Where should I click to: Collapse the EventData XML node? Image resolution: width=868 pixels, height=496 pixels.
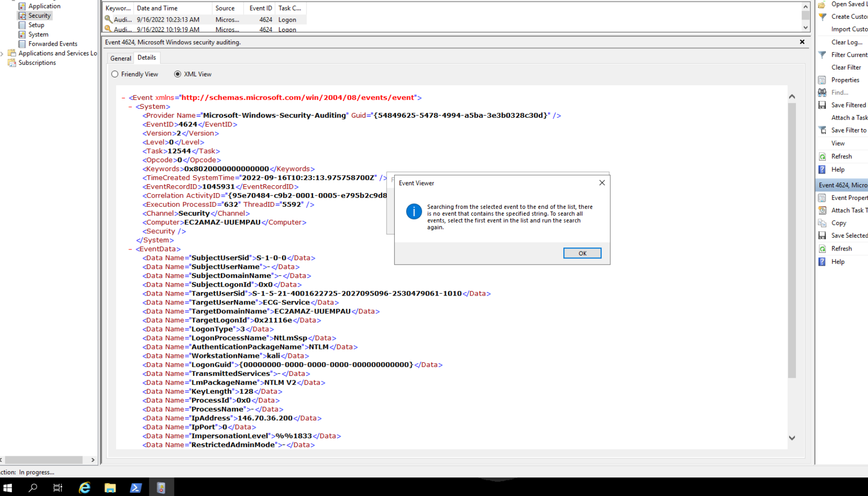130,249
